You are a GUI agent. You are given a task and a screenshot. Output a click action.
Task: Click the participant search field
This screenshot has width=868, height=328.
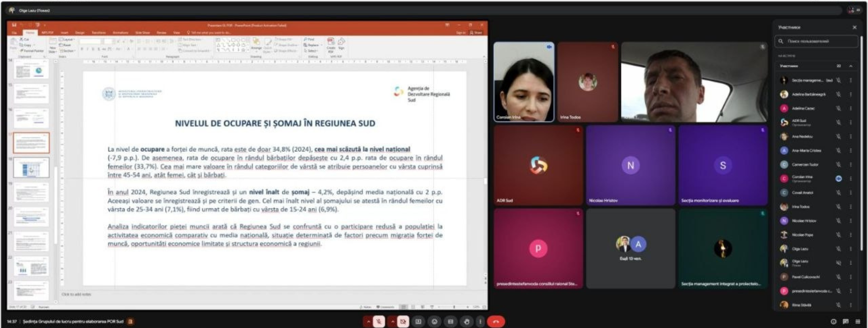point(816,41)
